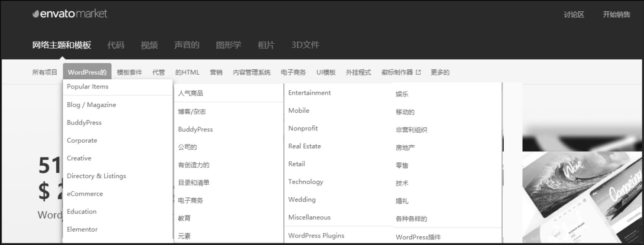Select the Real Estate entry

tap(304, 146)
